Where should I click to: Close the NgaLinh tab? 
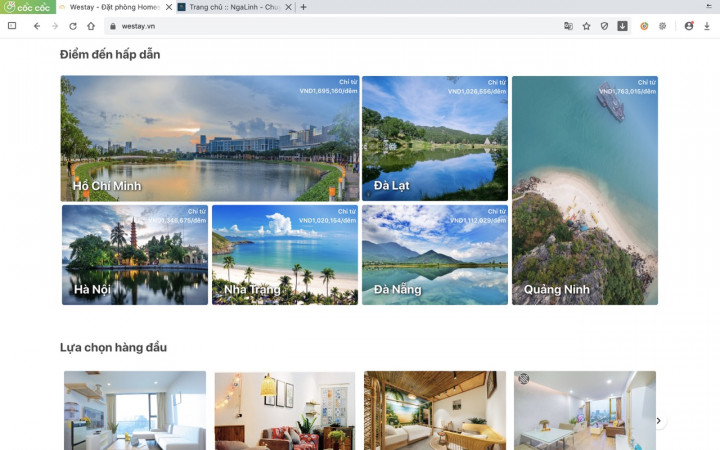288,7
